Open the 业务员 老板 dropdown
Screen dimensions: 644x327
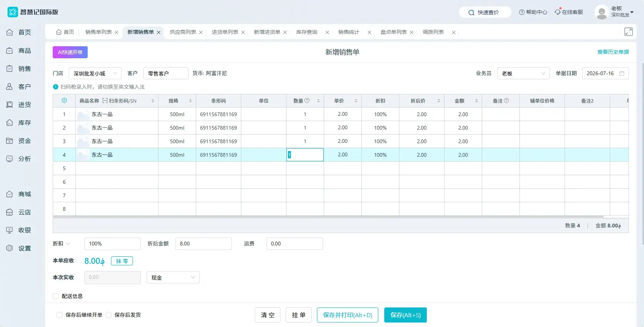point(524,73)
